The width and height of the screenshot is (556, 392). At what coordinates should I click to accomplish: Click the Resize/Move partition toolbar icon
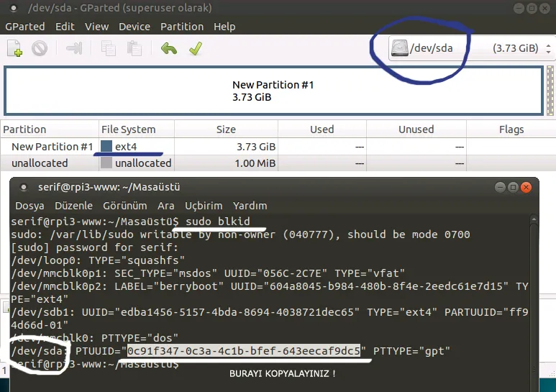(73, 49)
